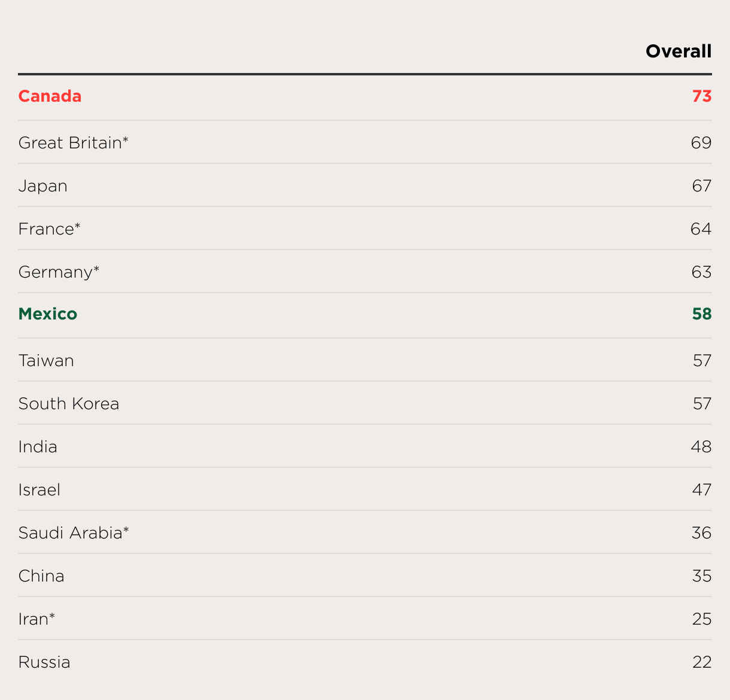Click Mexico's score of 58

pos(701,314)
